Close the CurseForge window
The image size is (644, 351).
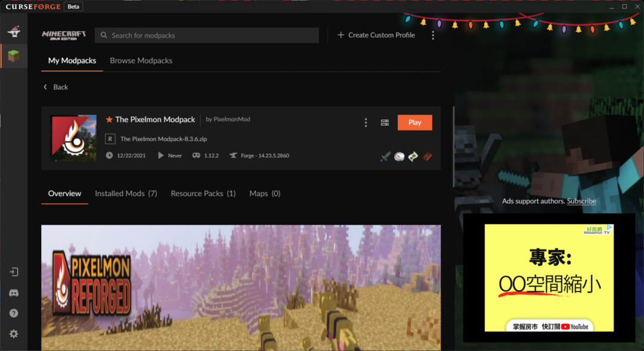pyautogui.click(x=637, y=7)
